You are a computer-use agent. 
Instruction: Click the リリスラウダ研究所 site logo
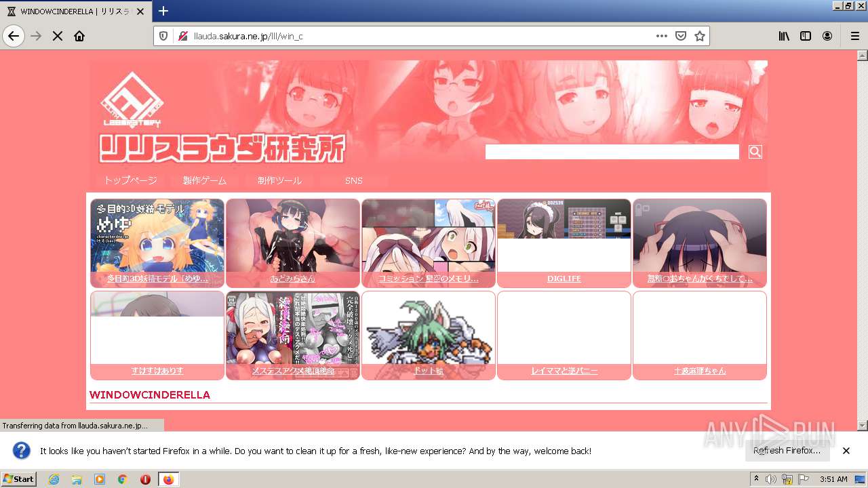tap(222, 149)
